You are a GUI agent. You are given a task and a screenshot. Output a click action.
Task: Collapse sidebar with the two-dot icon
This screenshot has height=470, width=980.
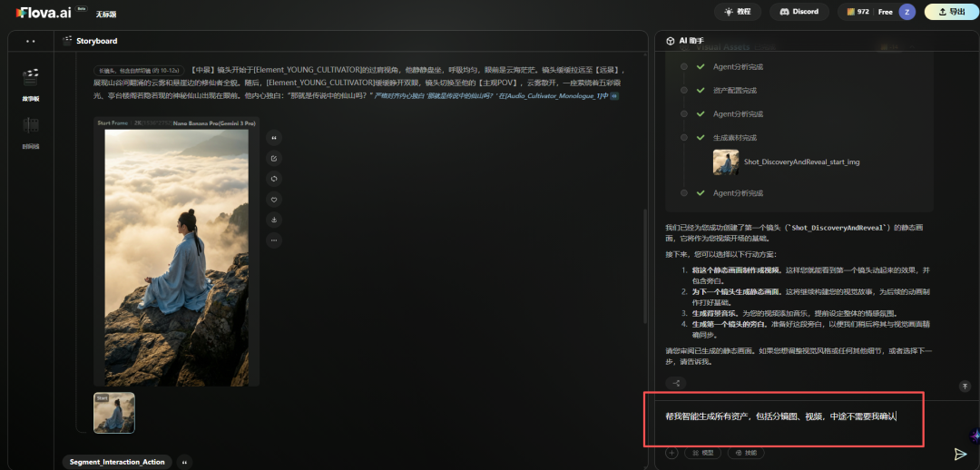coord(31,41)
